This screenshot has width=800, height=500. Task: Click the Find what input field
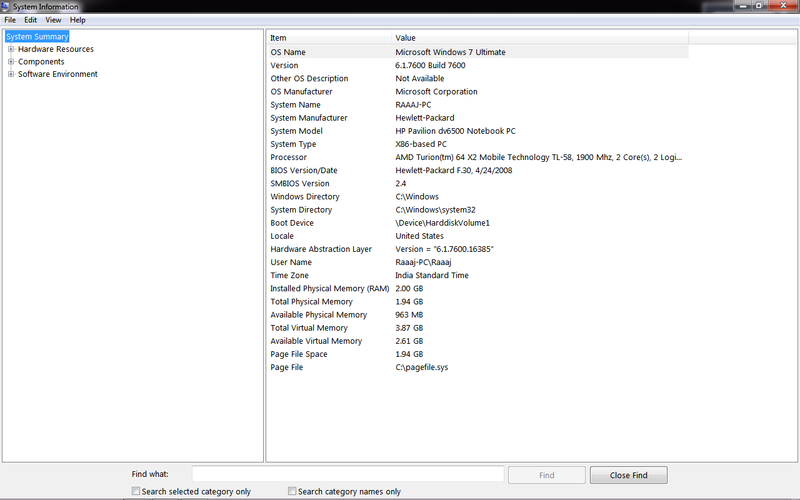coord(348,474)
